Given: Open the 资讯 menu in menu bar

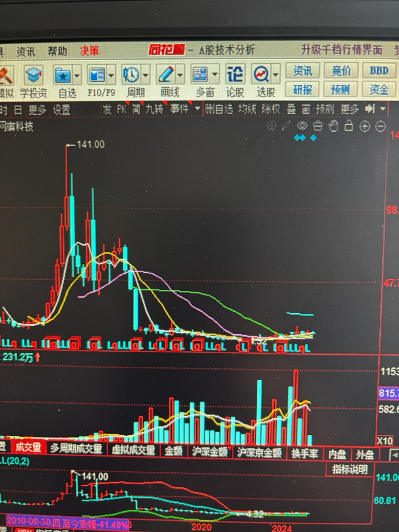Looking at the screenshot, I should [26, 52].
